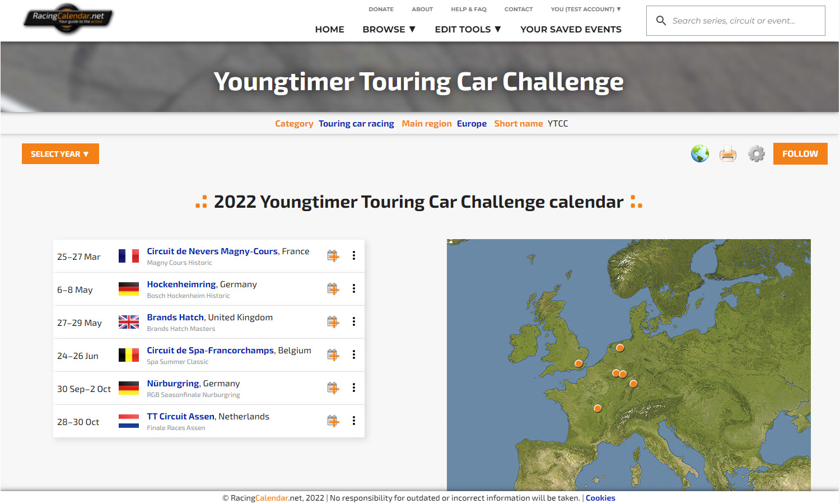Viewport: 840px width, 504px height.
Task: Open three-dot menu for Brands Hatch row
Action: point(354,321)
